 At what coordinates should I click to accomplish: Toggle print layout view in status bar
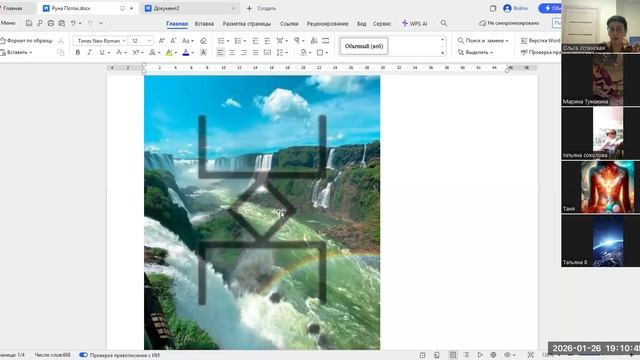[x=453, y=355]
